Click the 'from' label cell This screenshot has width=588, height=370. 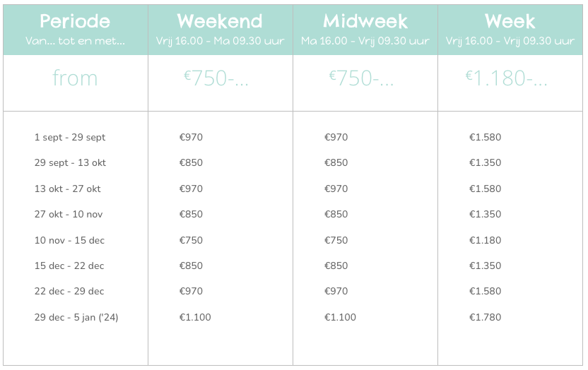pyautogui.click(x=75, y=78)
